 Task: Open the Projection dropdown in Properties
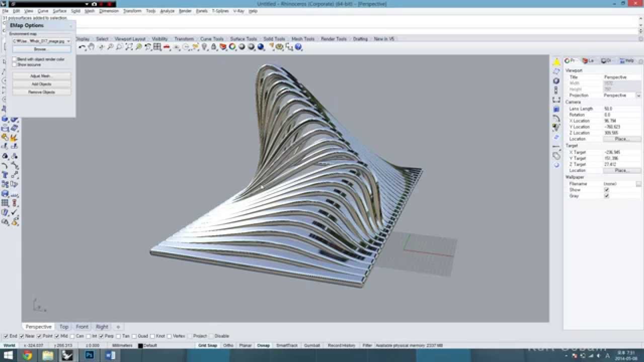coord(638,95)
